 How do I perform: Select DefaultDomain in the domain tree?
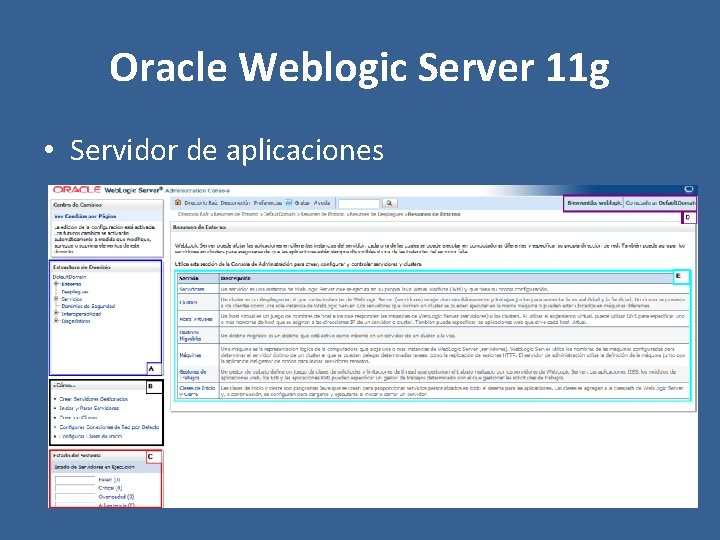tap(69, 277)
